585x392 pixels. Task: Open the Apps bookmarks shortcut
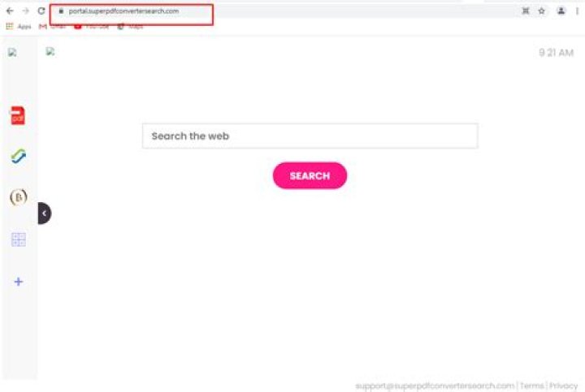coord(19,27)
